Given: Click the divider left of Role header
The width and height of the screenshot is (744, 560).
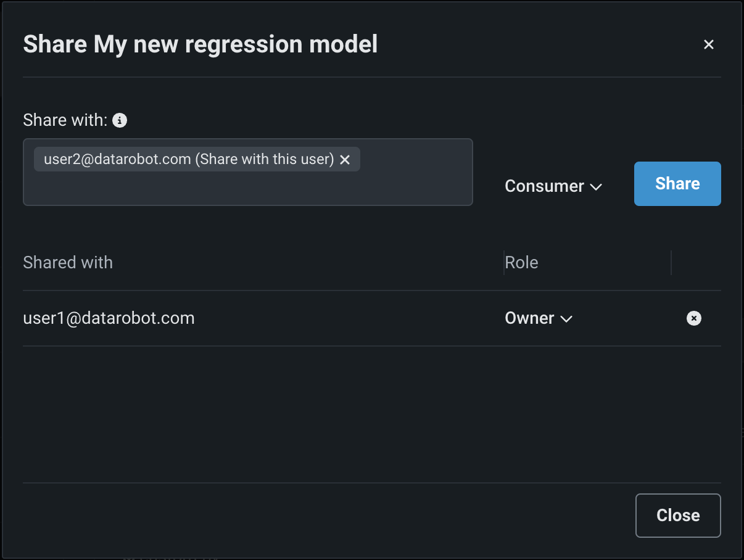Looking at the screenshot, I should coord(504,263).
